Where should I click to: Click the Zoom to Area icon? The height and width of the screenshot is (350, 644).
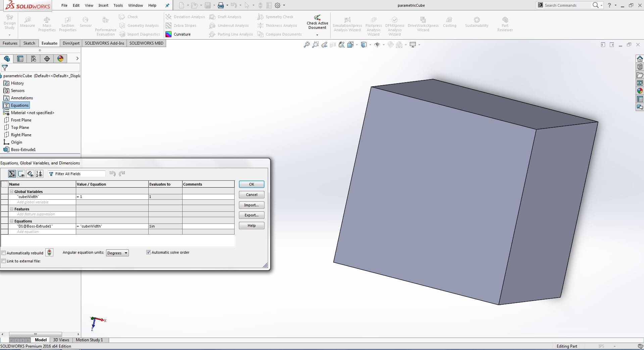click(x=315, y=45)
